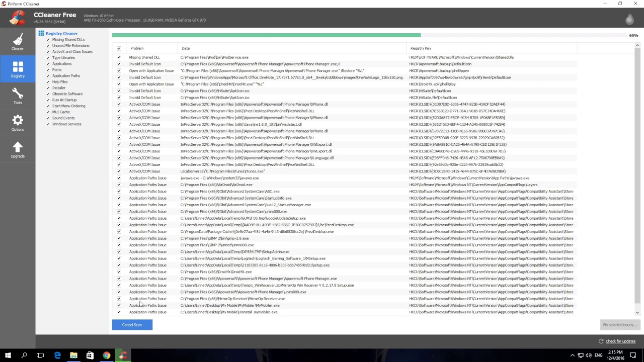
Task: Click the CCleaner taskbar icon
Action: (123, 355)
